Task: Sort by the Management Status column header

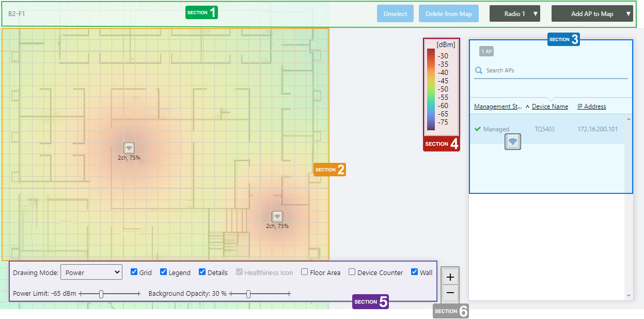Action: point(498,107)
